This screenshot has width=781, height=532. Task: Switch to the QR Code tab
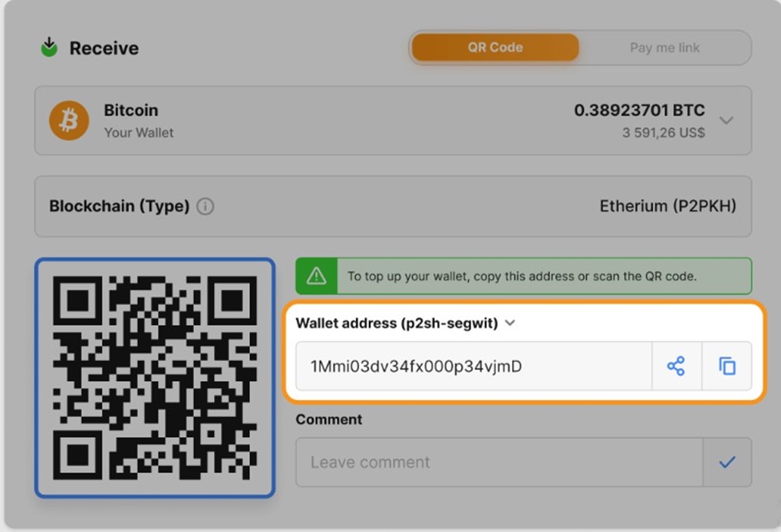point(495,47)
